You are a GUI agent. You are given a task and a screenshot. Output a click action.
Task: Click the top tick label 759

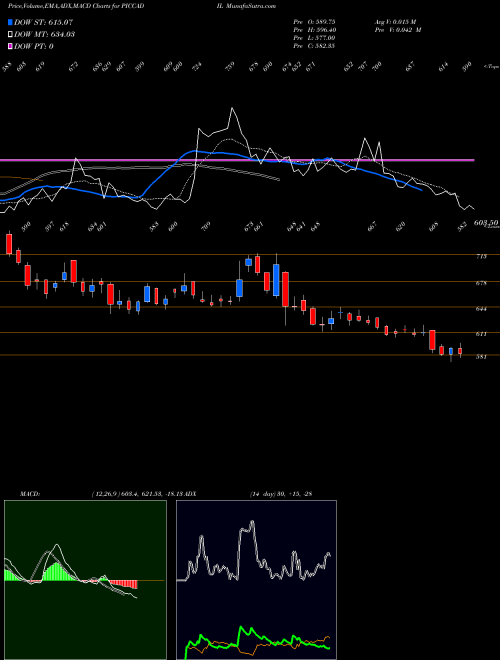click(x=231, y=67)
